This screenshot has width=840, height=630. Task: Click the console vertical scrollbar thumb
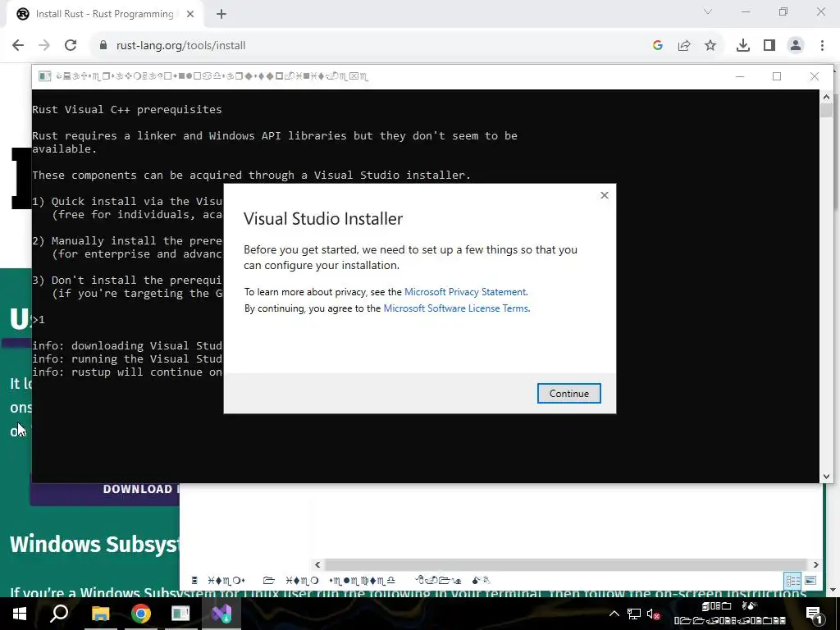(826, 111)
